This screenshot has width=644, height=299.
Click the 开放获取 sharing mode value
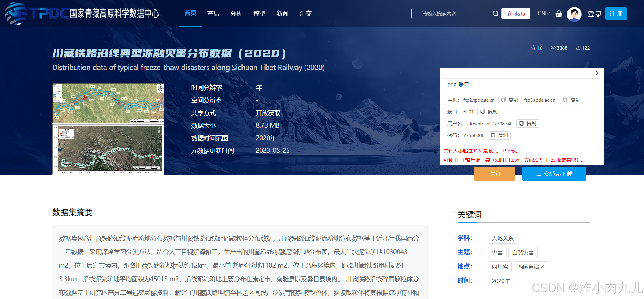coord(268,113)
